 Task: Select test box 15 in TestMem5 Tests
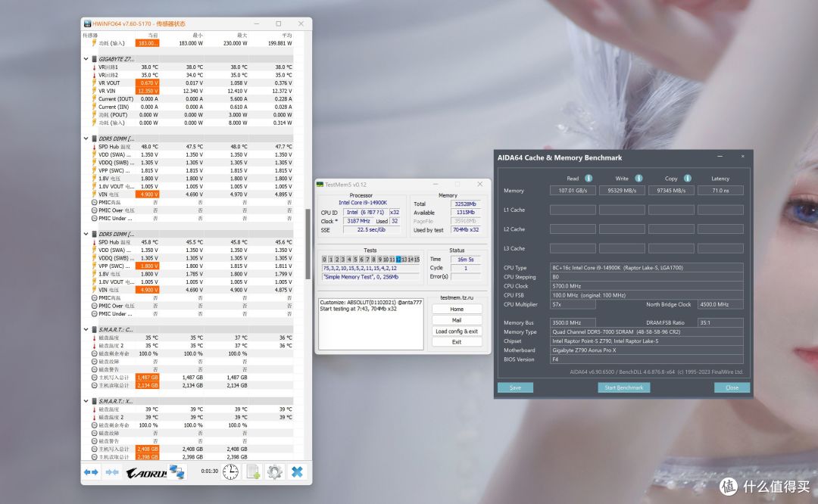click(417, 259)
